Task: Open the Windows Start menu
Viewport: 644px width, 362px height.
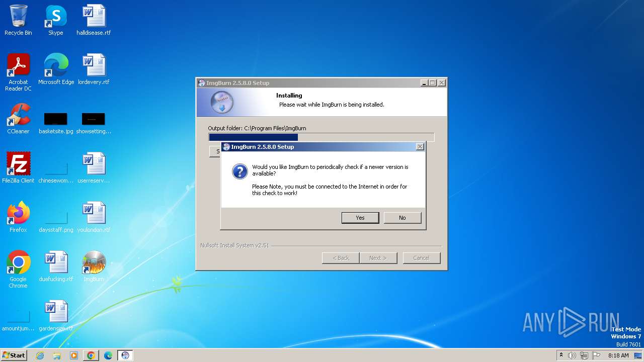Action: click(x=14, y=355)
